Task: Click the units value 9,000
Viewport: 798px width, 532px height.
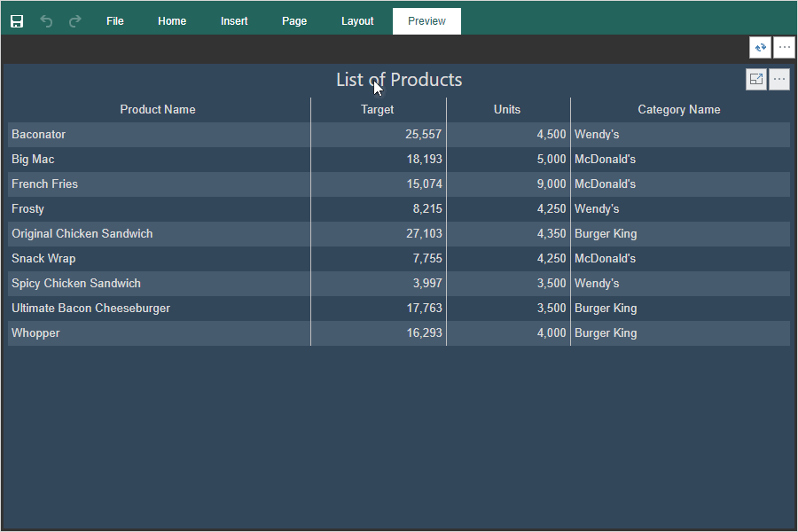Action: pyautogui.click(x=552, y=184)
